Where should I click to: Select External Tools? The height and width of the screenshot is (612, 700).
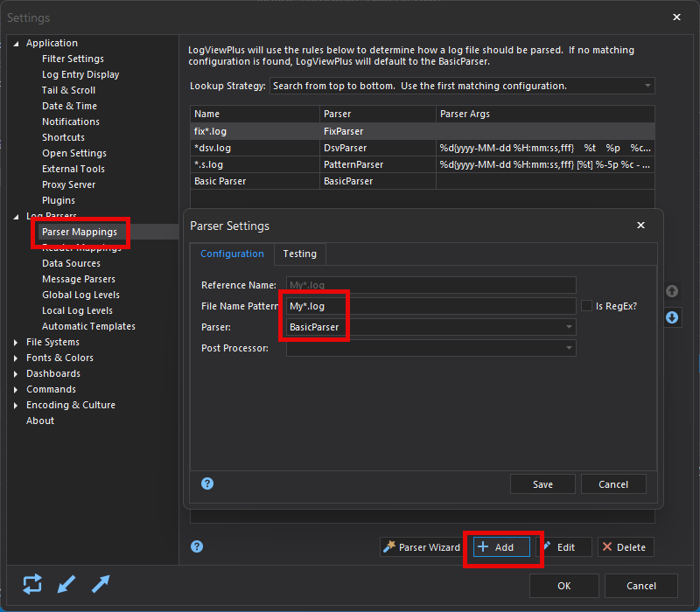(x=73, y=169)
